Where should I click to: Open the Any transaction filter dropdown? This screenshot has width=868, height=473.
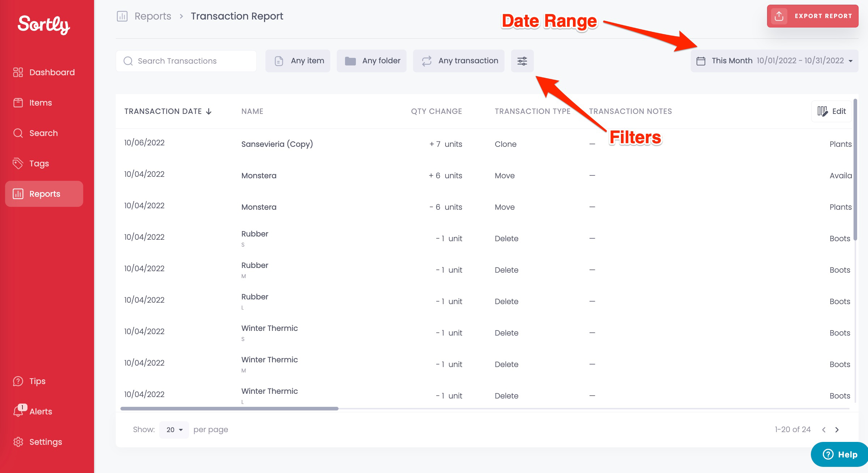[x=459, y=61]
